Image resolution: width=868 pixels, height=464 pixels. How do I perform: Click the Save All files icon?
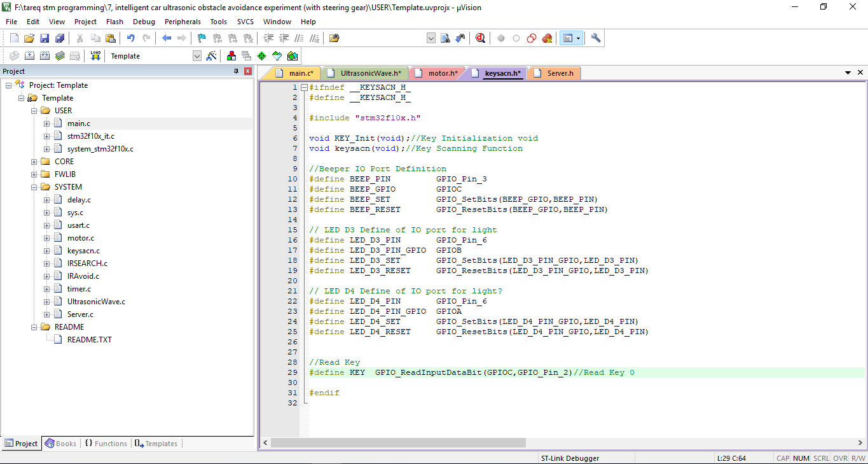(x=59, y=38)
